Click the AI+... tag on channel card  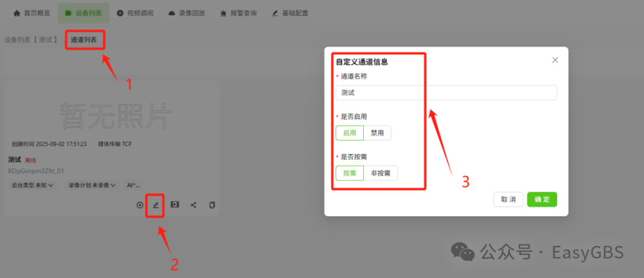(x=134, y=185)
